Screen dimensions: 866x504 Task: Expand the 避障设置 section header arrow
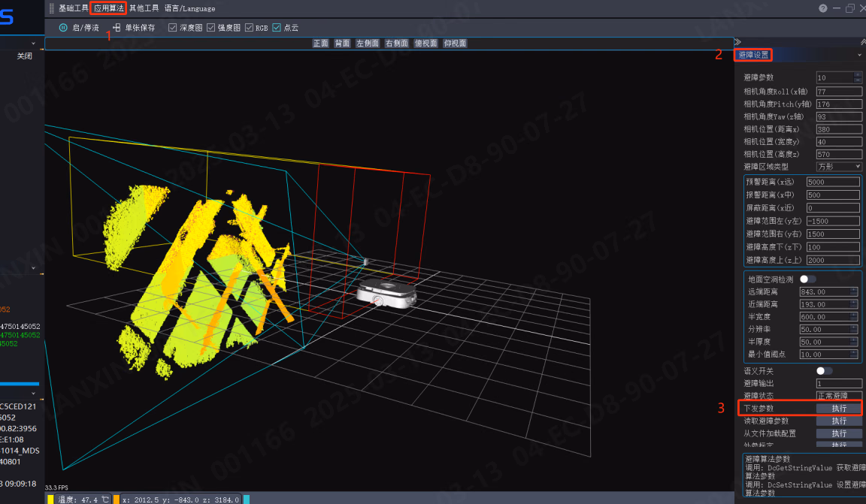click(x=859, y=55)
